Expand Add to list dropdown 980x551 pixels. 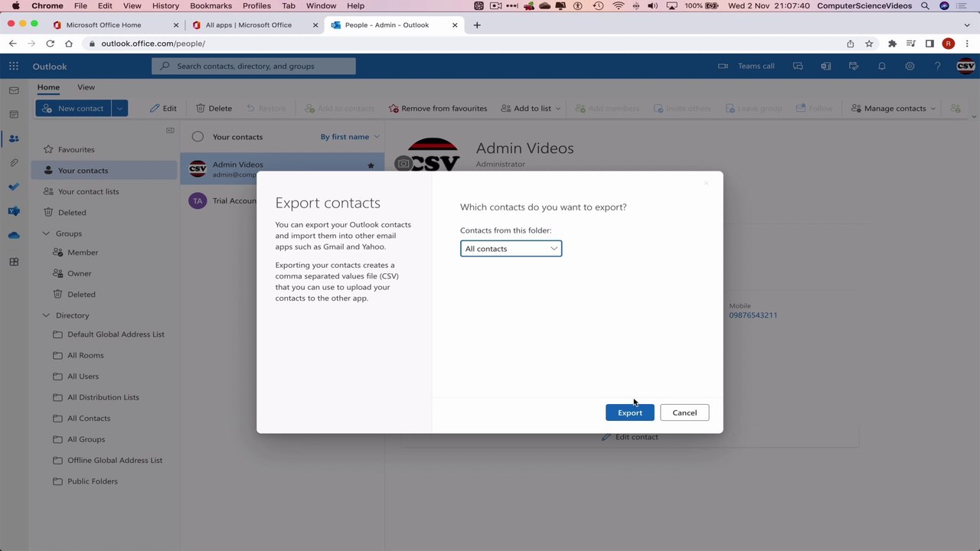click(557, 109)
